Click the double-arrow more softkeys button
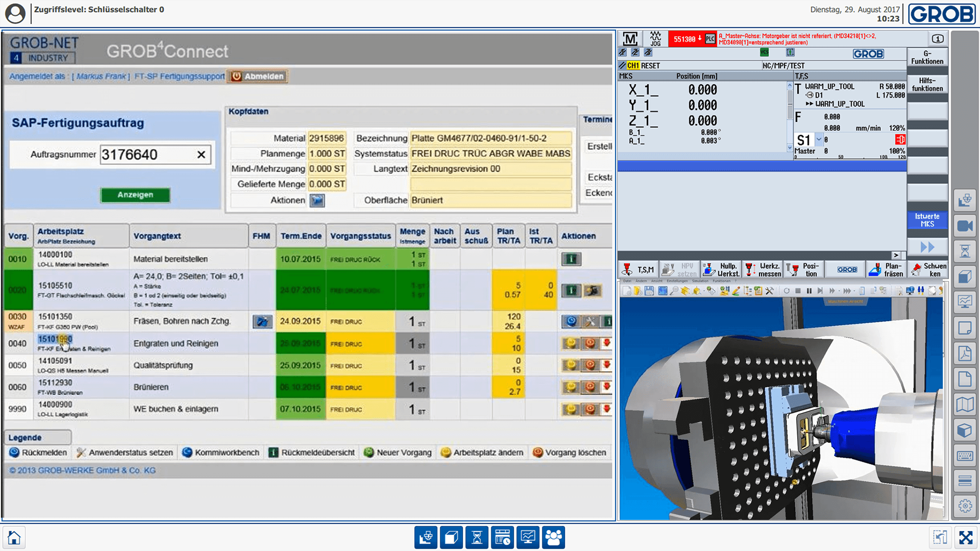980x551 pixels. (x=928, y=247)
